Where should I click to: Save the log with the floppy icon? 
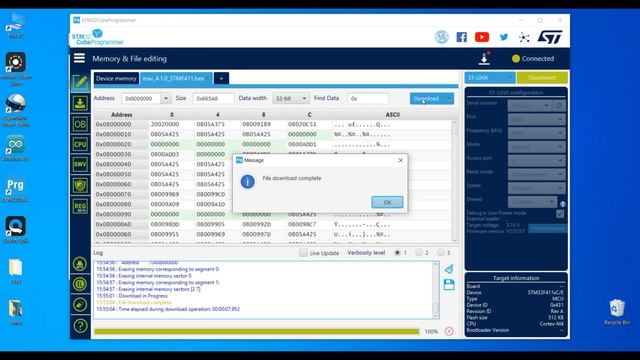449,284
